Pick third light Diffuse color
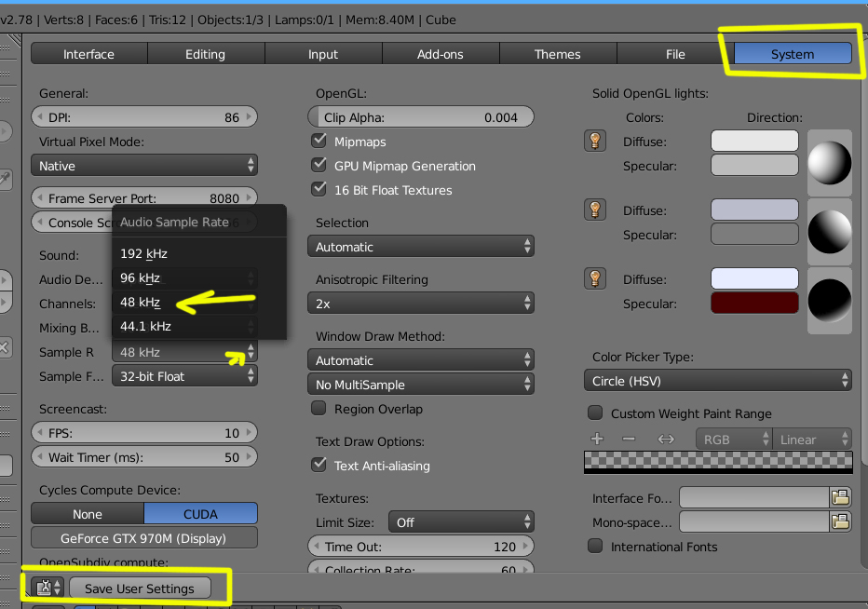The image size is (868, 609). point(754,278)
